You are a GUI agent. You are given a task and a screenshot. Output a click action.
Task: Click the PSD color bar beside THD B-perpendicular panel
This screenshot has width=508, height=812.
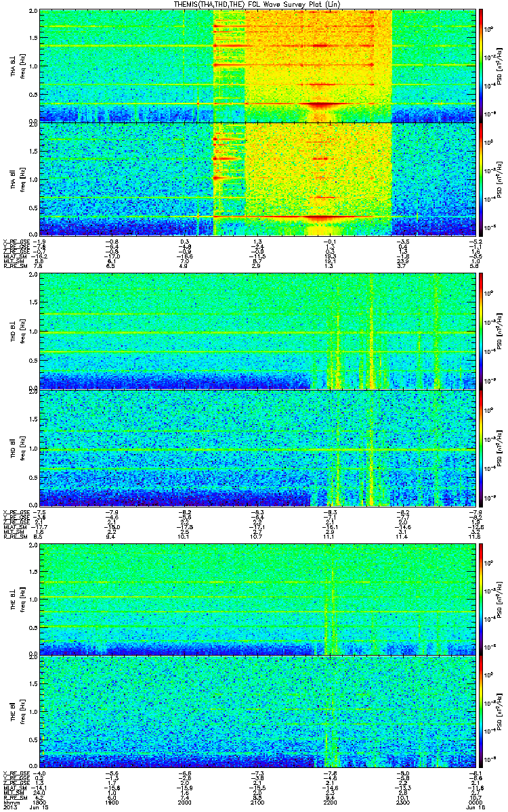click(x=481, y=331)
